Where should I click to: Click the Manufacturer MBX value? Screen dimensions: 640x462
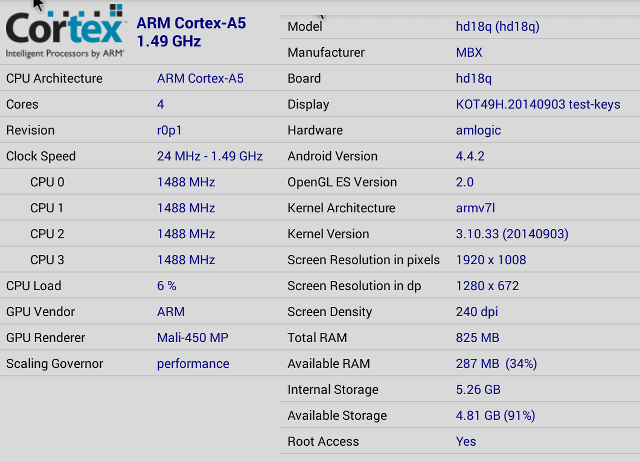click(469, 52)
